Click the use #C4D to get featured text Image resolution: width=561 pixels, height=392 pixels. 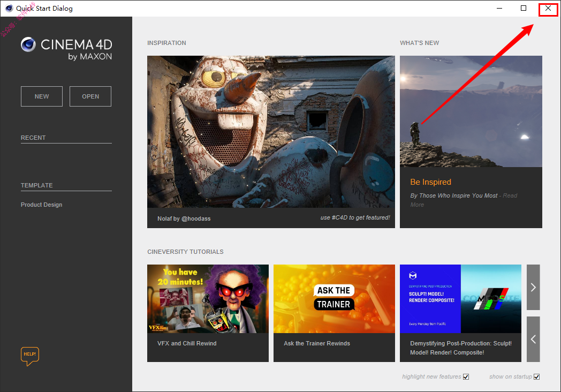(x=355, y=217)
